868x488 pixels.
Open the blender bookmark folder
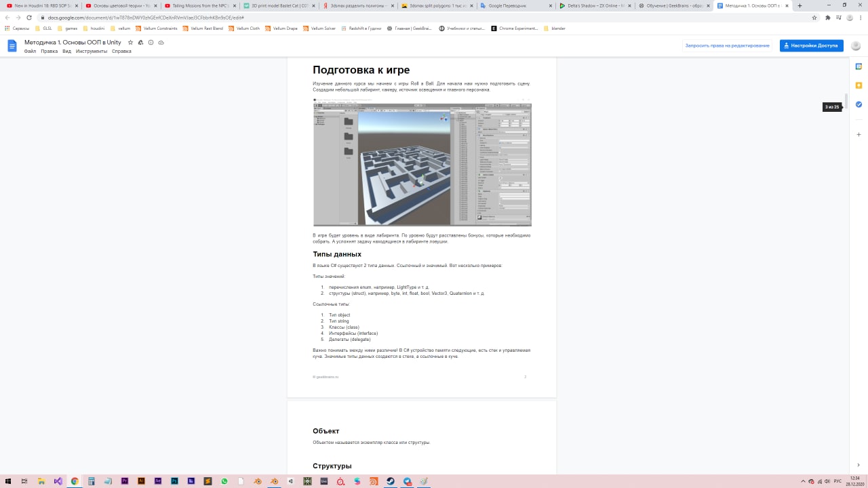coord(555,28)
